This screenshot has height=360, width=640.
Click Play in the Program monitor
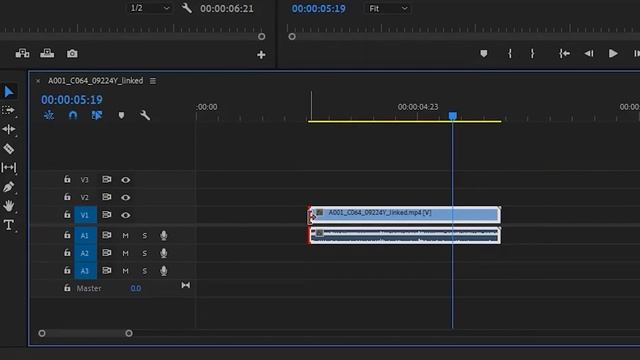pos(613,53)
